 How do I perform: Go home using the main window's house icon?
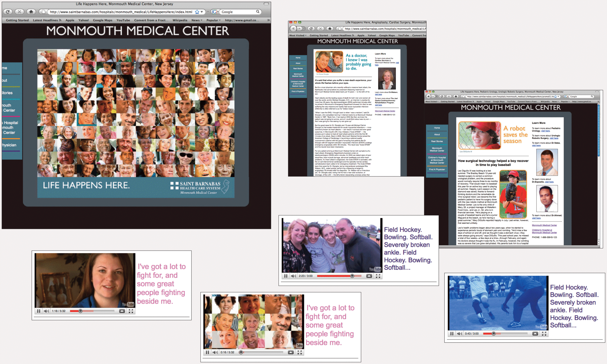tap(31, 12)
